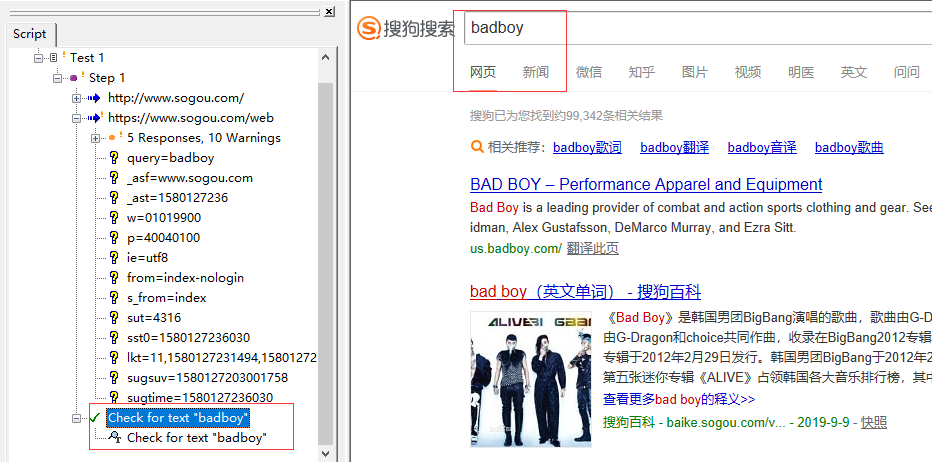Click the question mark icon beside p=40040100
932x462 pixels.
tap(114, 238)
